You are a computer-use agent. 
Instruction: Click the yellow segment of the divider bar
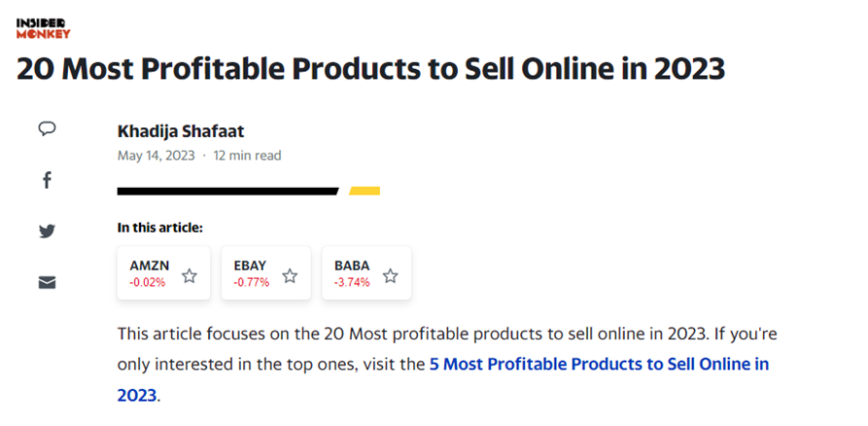coord(365,191)
